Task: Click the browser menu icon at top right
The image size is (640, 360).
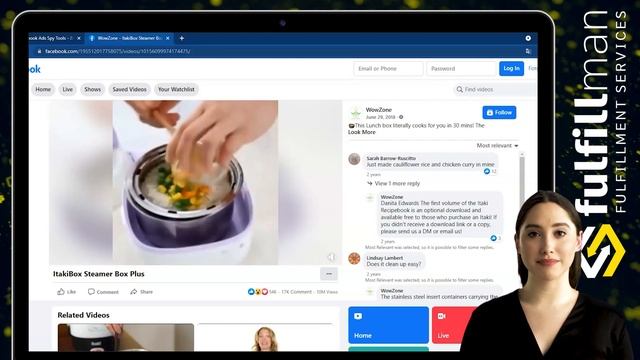Action: point(528,38)
